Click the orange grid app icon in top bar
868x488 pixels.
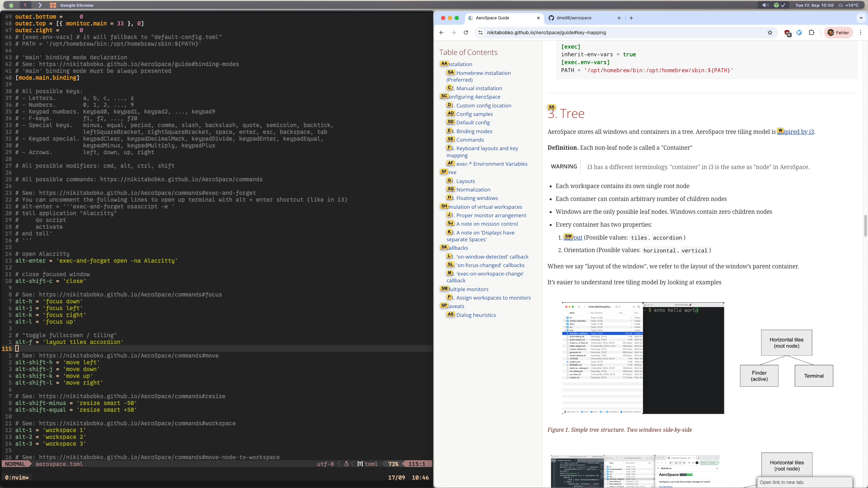[x=53, y=5]
